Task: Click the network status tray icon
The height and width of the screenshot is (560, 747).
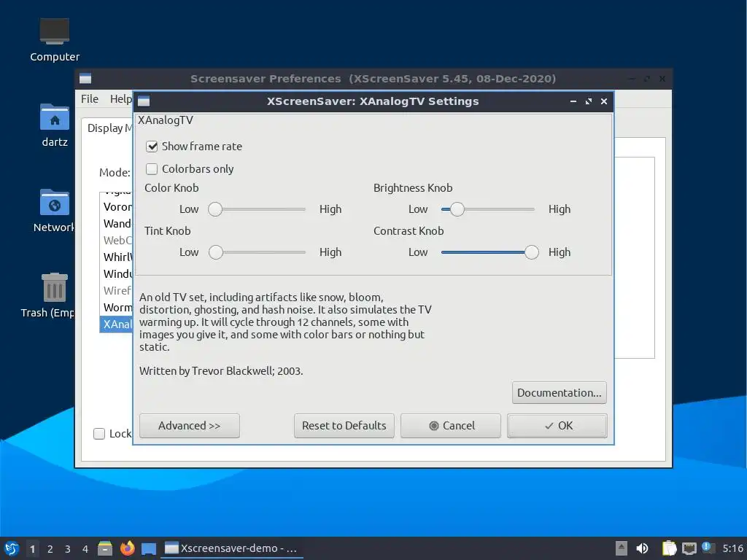Action: click(689, 548)
